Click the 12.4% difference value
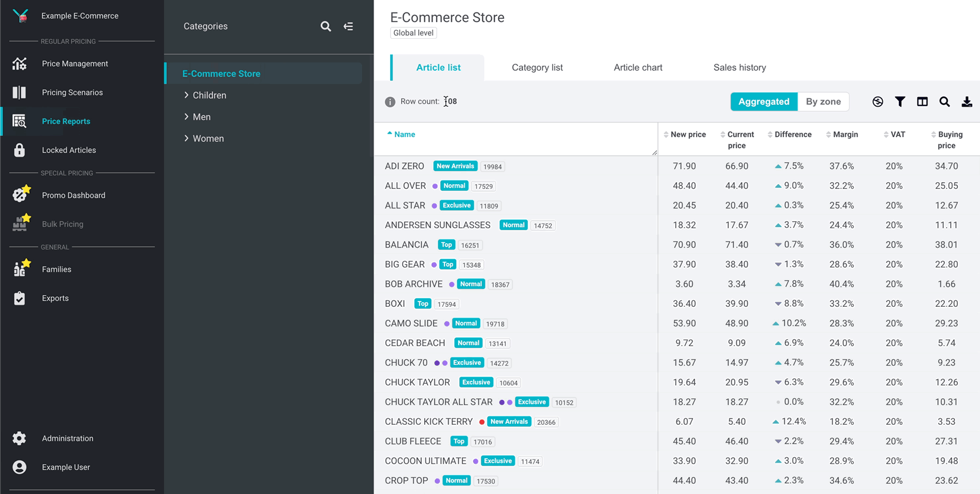Screen dimensions: 980x494 tap(793, 422)
